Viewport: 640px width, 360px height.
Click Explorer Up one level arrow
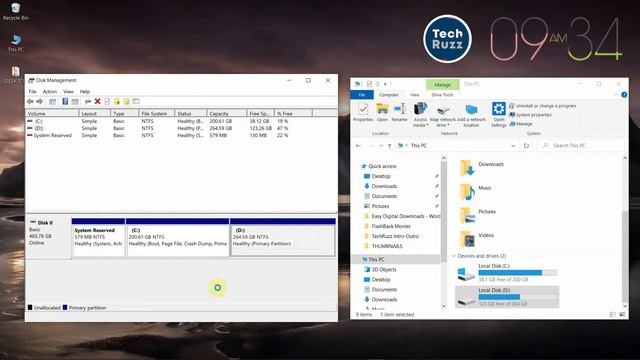click(389, 146)
